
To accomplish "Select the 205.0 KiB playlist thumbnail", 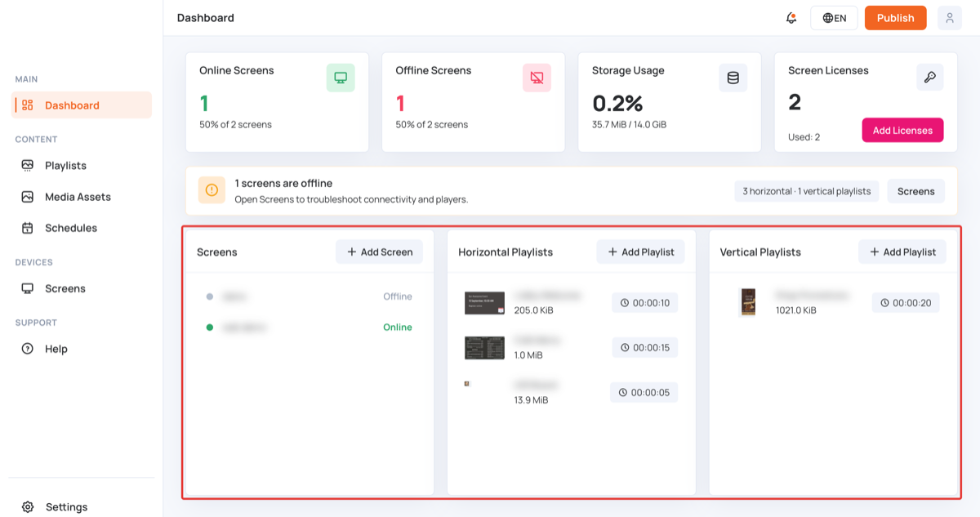I will point(484,303).
